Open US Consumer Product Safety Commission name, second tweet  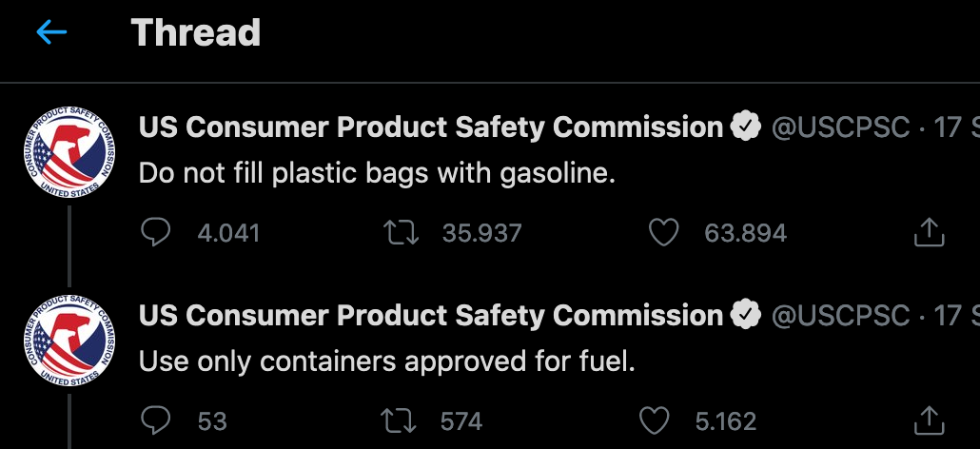pos(431,315)
